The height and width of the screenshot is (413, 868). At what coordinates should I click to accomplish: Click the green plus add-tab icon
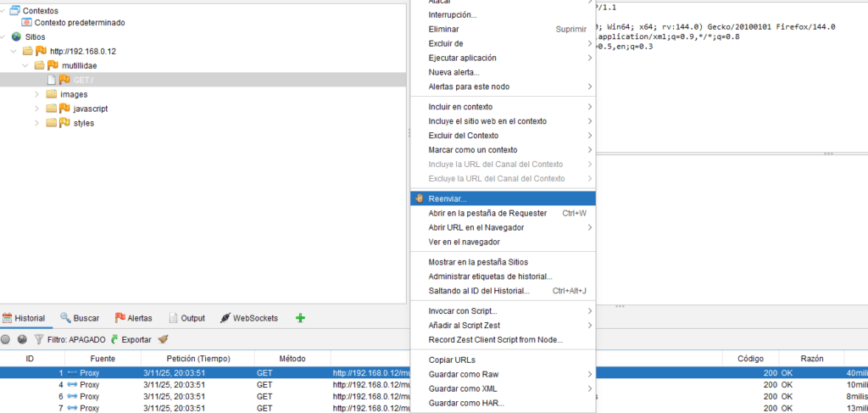tap(300, 318)
